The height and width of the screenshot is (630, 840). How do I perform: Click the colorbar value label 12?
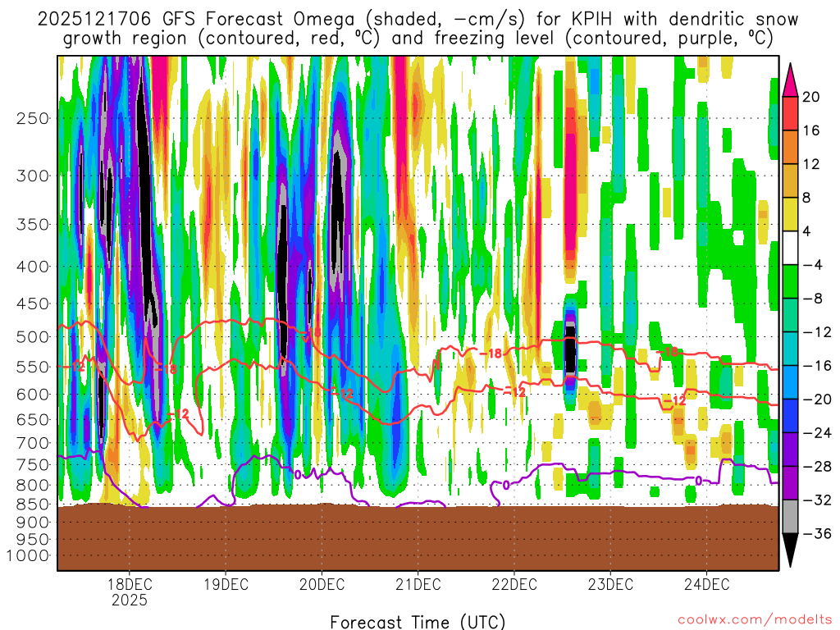pyautogui.click(x=810, y=164)
